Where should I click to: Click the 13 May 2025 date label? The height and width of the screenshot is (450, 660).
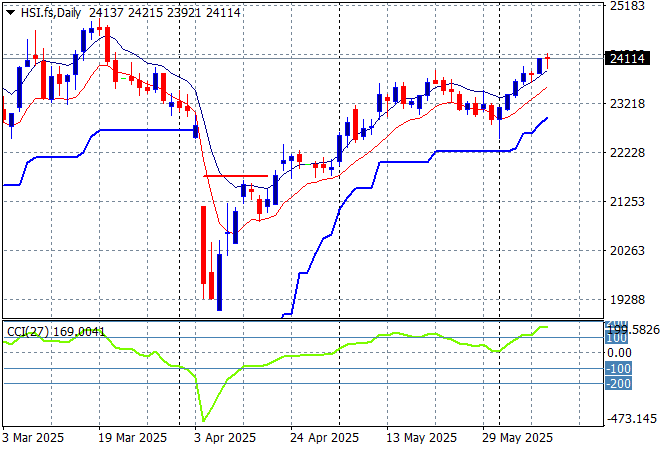coord(421,438)
